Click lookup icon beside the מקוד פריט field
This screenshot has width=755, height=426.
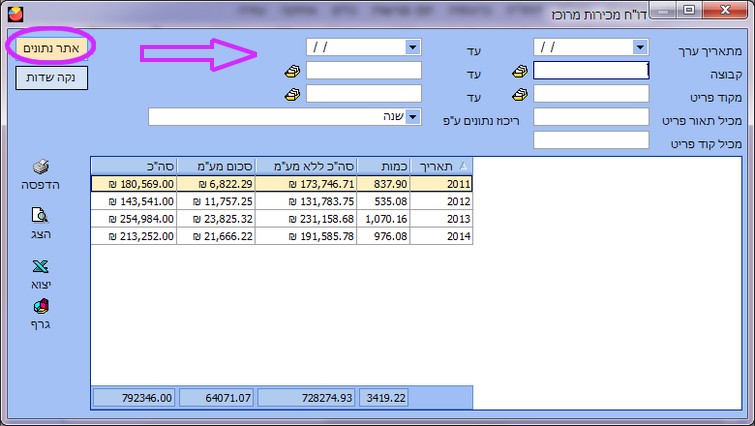click(x=520, y=94)
